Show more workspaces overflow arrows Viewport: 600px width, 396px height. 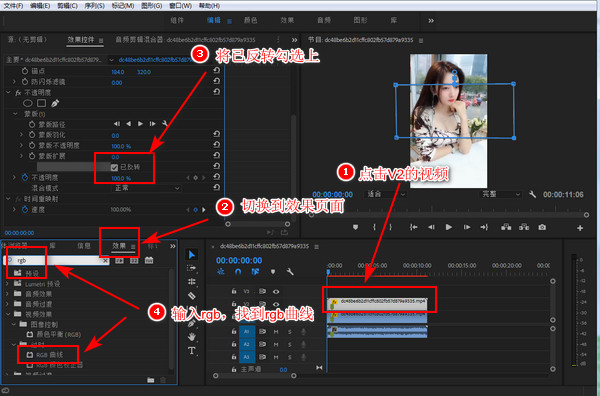[431, 21]
